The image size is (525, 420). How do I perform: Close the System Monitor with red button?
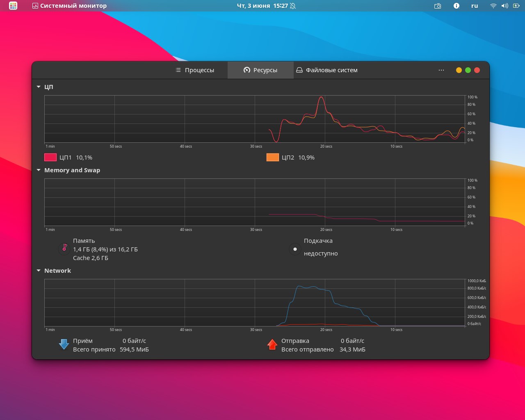(477, 70)
